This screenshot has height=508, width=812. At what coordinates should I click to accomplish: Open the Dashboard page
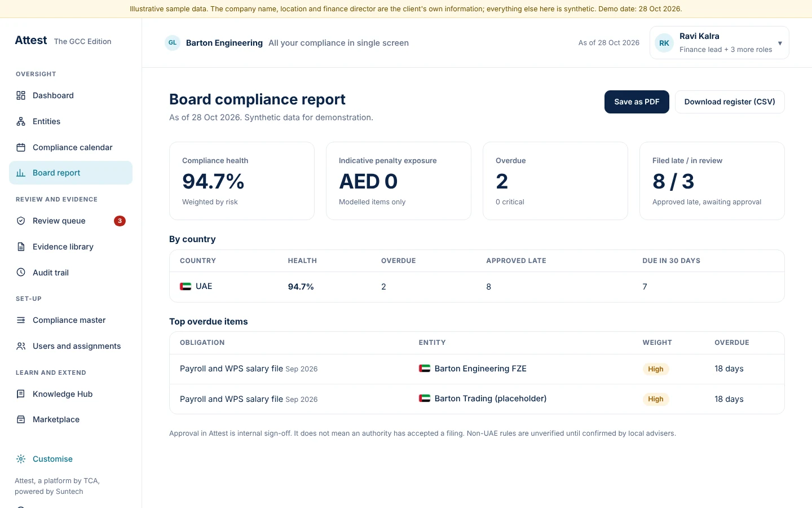tap(70, 95)
